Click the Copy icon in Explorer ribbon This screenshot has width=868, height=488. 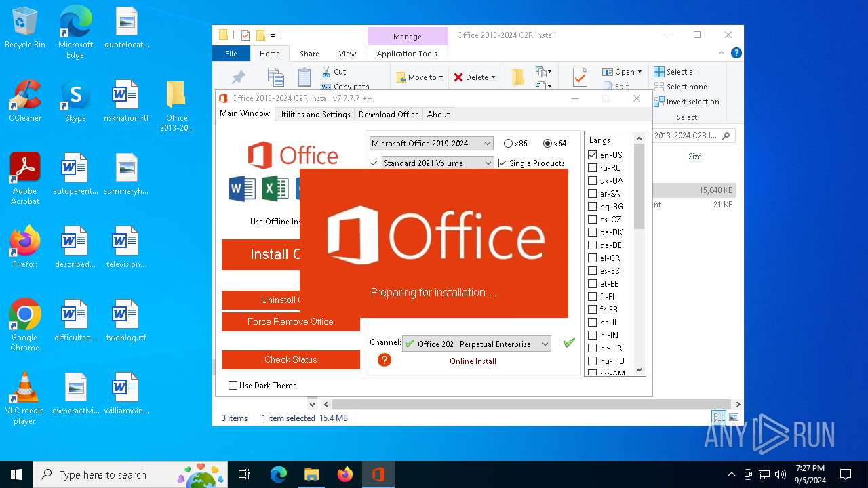pyautogui.click(x=275, y=77)
